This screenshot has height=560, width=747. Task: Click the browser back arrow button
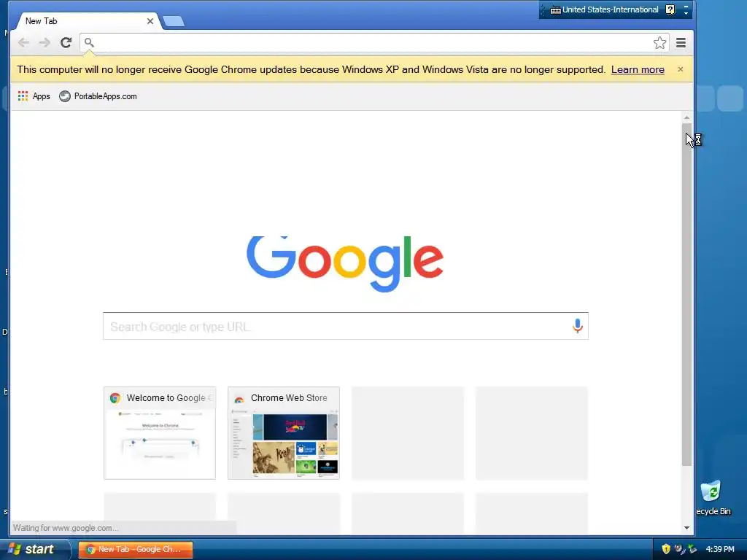coord(23,43)
